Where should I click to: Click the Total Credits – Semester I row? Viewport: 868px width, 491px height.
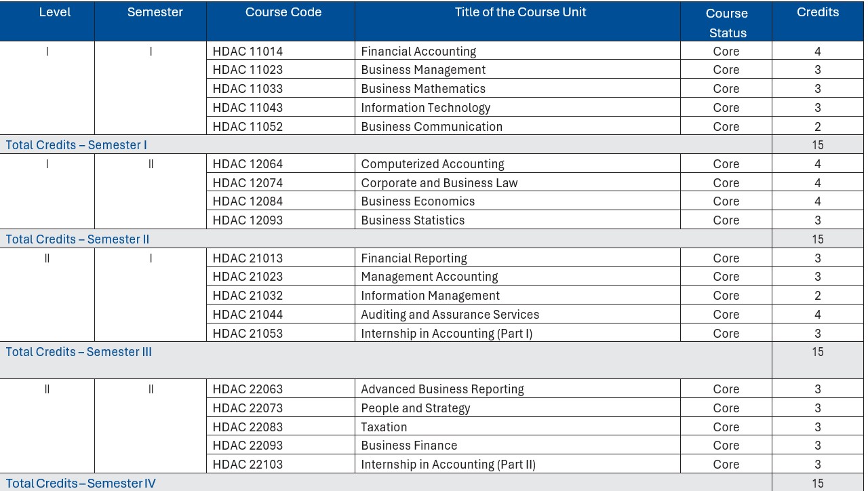[77, 145]
